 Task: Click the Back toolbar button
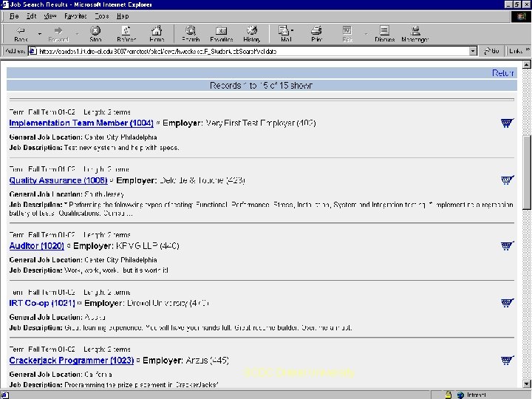pos(21,34)
